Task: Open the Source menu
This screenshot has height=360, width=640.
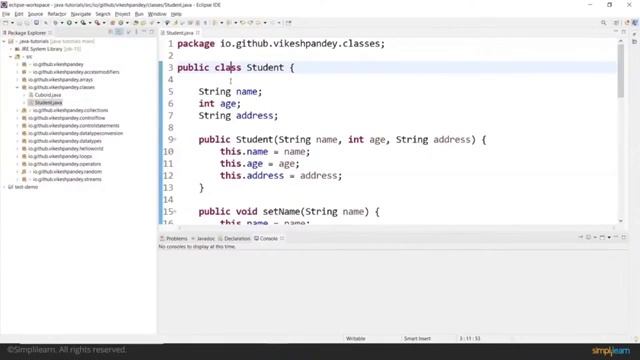Action: pyautogui.click(x=35, y=14)
